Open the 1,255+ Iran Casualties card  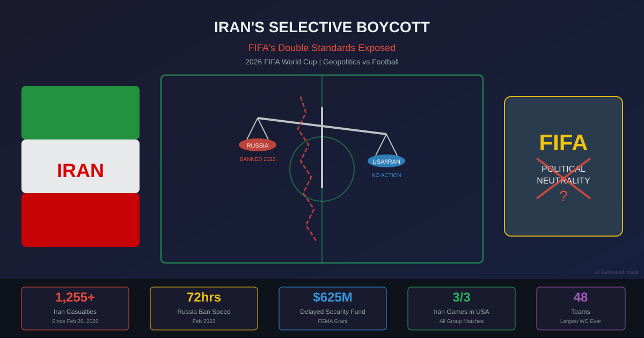(x=75, y=308)
